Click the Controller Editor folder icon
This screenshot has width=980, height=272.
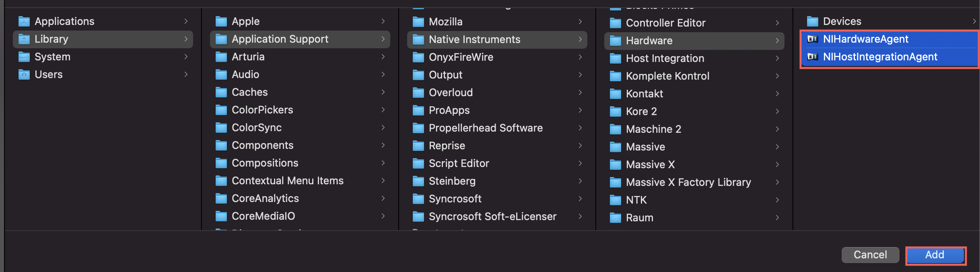click(x=616, y=23)
